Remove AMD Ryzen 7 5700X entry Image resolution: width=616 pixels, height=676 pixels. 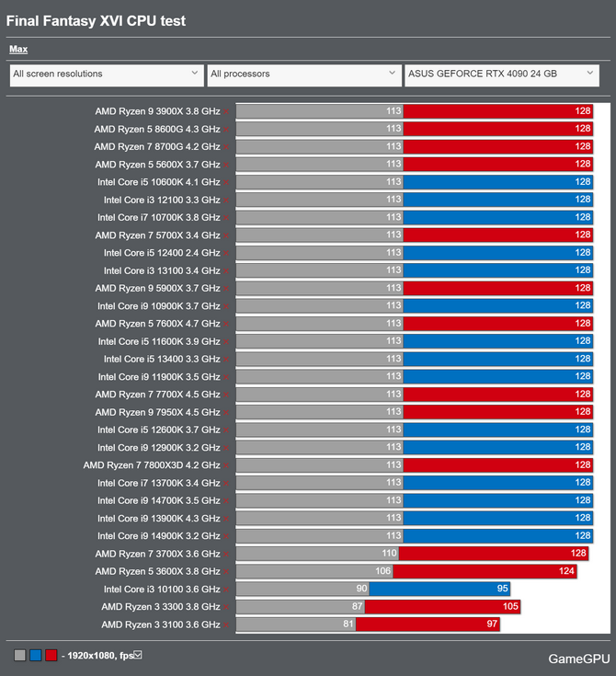(x=226, y=235)
